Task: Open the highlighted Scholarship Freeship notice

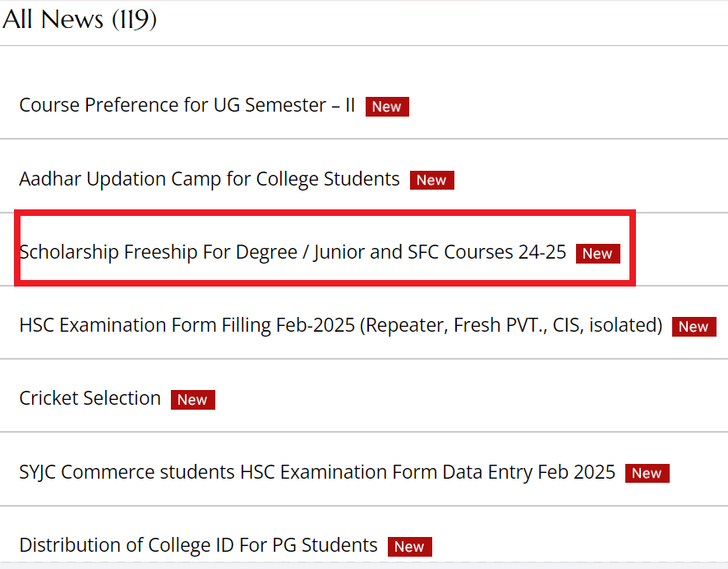Action: click(293, 252)
